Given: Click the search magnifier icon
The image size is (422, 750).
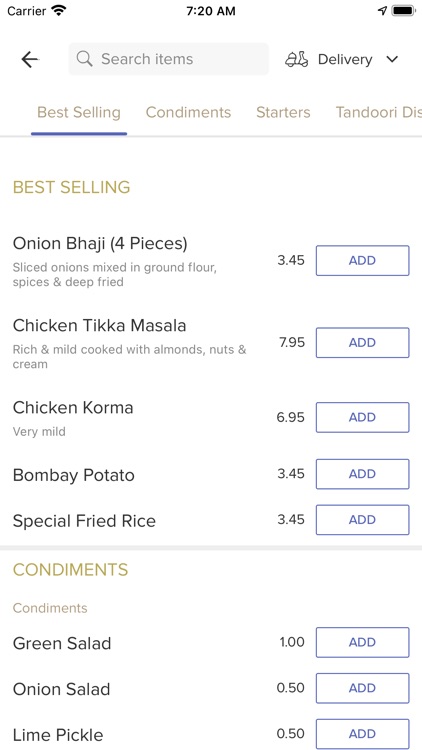Looking at the screenshot, I should point(85,59).
